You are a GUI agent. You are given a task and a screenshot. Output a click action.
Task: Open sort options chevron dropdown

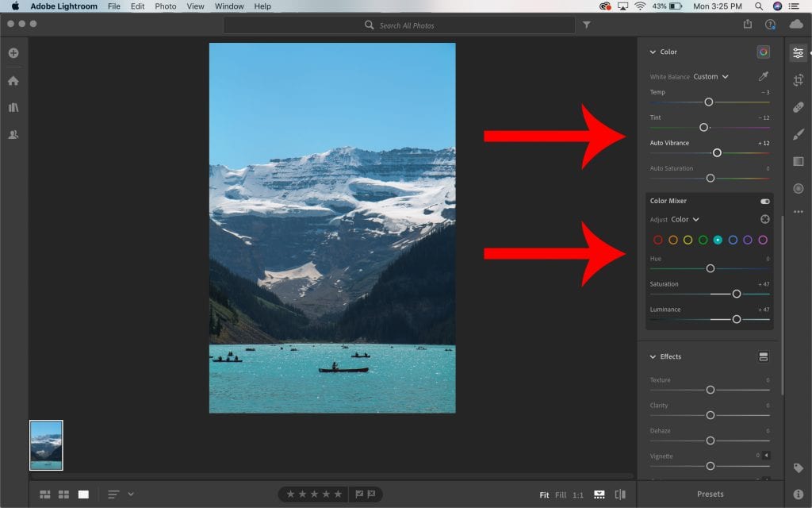(131, 494)
